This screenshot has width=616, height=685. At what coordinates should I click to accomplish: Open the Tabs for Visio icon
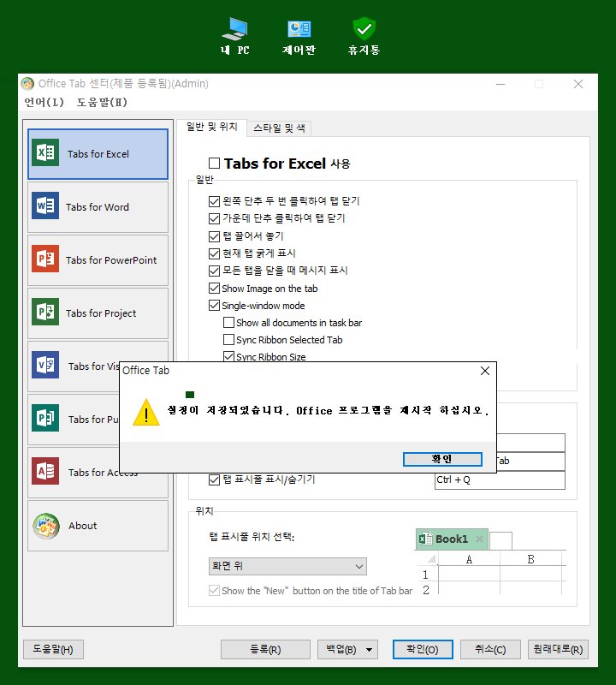pos(45,365)
